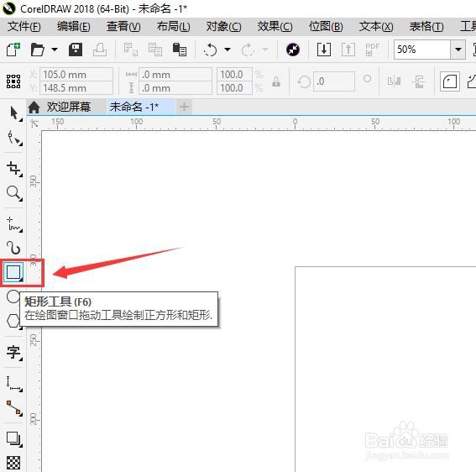Open the 查看(V) menu
This screenshot has width=476, height=472.
pyautogui.click(x=123, y=27)
